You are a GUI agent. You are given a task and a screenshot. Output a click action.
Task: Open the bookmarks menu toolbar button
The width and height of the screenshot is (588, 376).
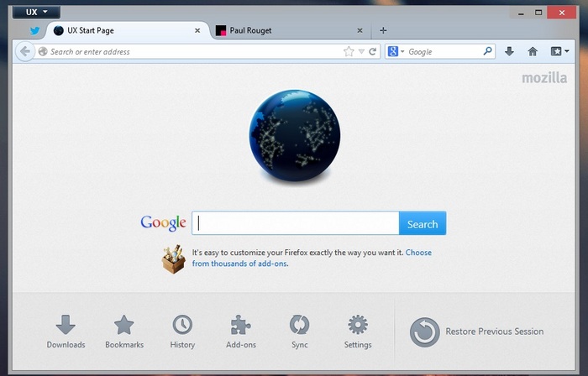coord(559,51)
